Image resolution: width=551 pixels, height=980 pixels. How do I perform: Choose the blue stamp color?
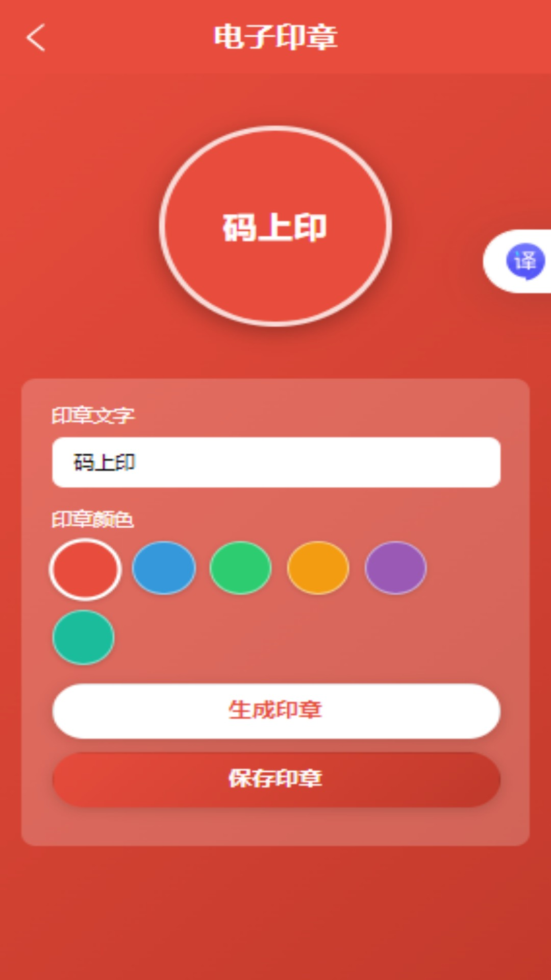[164, 568]
